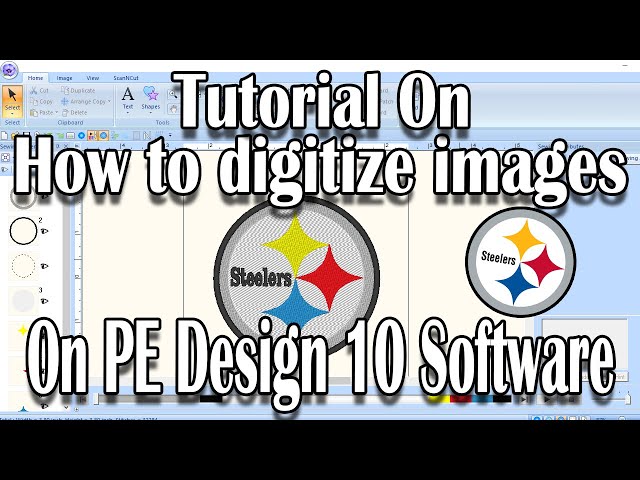Viewport: 640px width, 480px height.
Task: Click the stitch simulator stop button
Action: click(x=571, y=399)
